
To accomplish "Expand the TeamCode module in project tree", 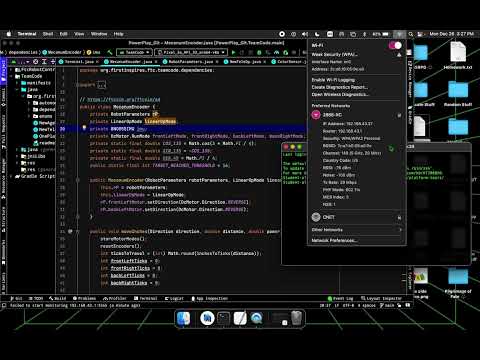I will (12, 76).
